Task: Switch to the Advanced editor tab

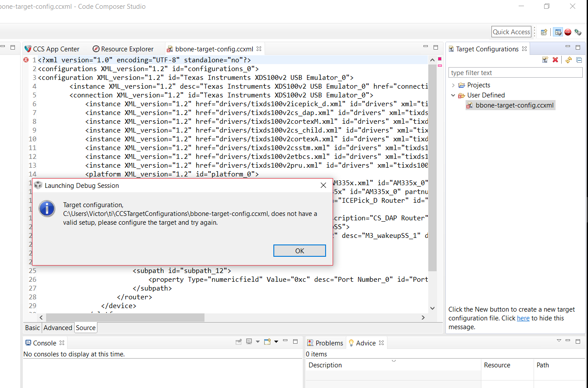Action: [x=58, y=327]
